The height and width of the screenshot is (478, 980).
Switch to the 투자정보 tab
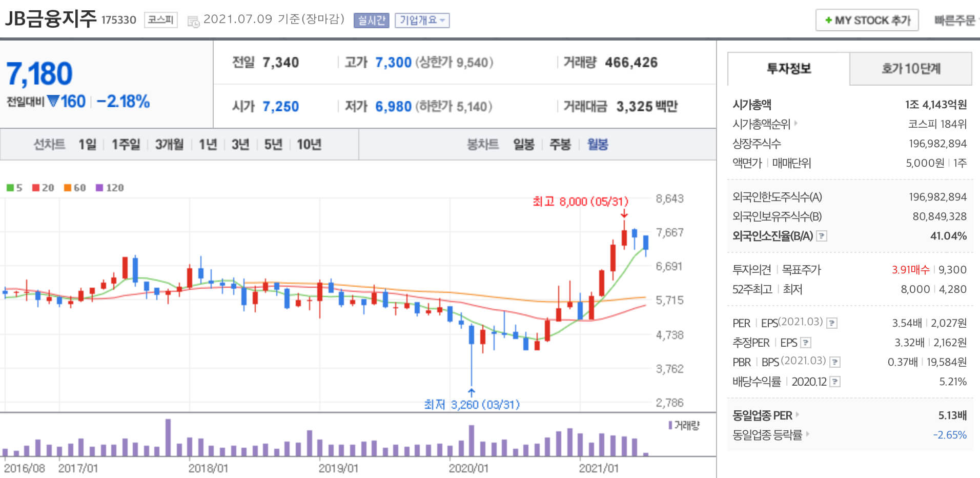[788, 69]
